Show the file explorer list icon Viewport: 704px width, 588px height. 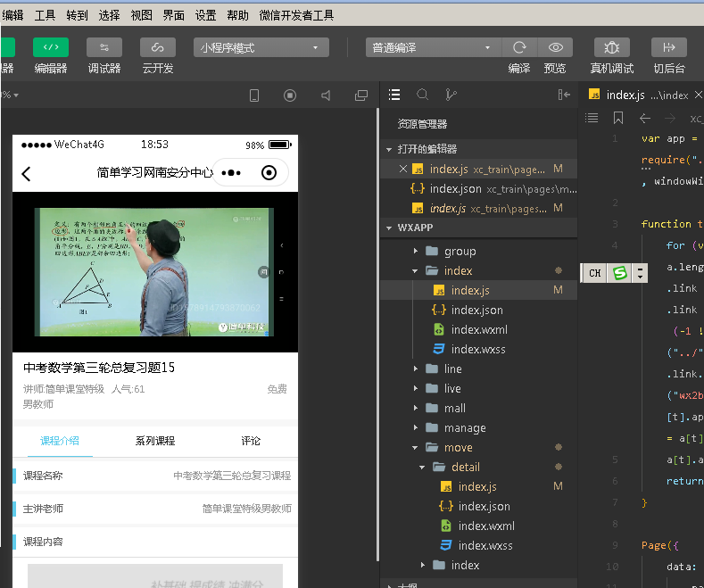coord(394,95)
